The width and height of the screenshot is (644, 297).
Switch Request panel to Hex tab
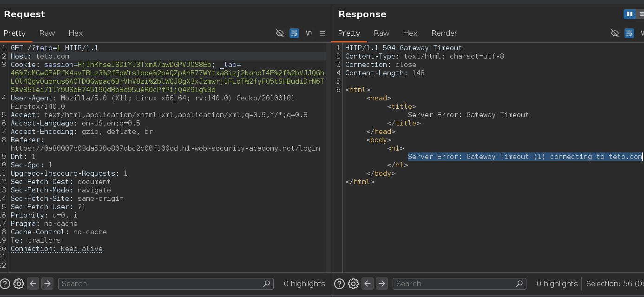pyautogui.click(x=76, y=33)
